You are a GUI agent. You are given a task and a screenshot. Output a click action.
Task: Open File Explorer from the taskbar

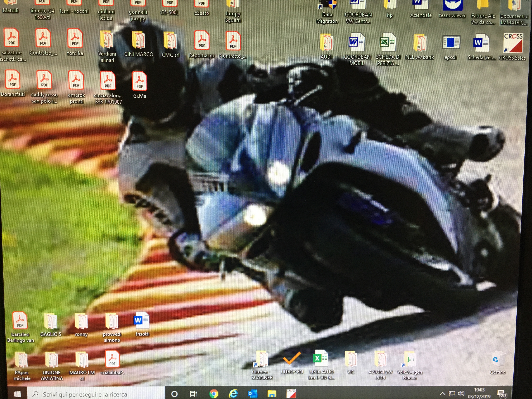click(x=272, y=394)
